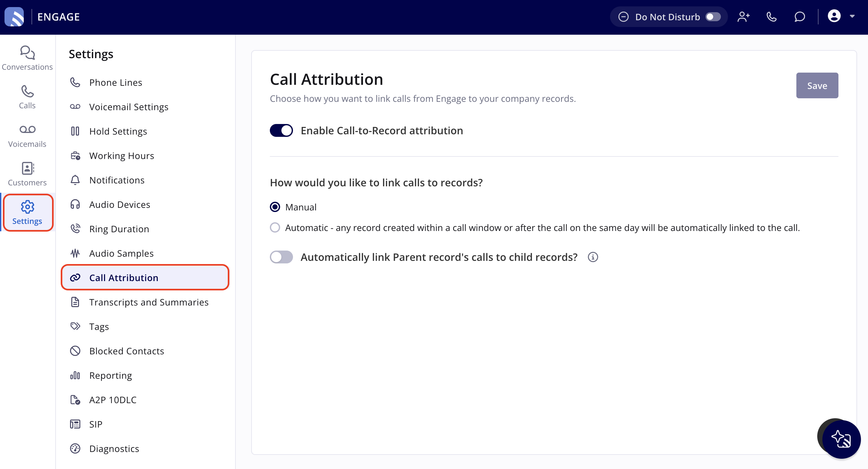Open Hold Settings

[145, 131]
